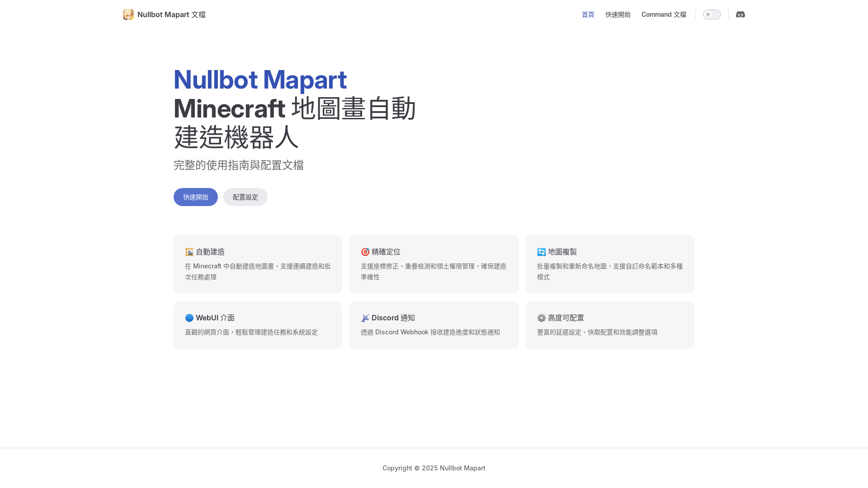The height and width of the screenshot is (488, 868).
Task: Click the description text under 地圖複製
Action: coord(610,272)
